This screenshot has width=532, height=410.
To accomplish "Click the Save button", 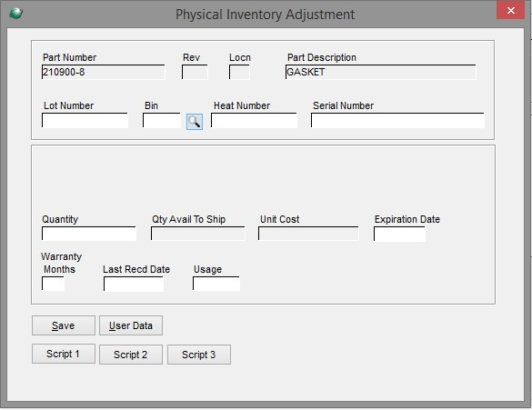I will [x=64, y=325].
